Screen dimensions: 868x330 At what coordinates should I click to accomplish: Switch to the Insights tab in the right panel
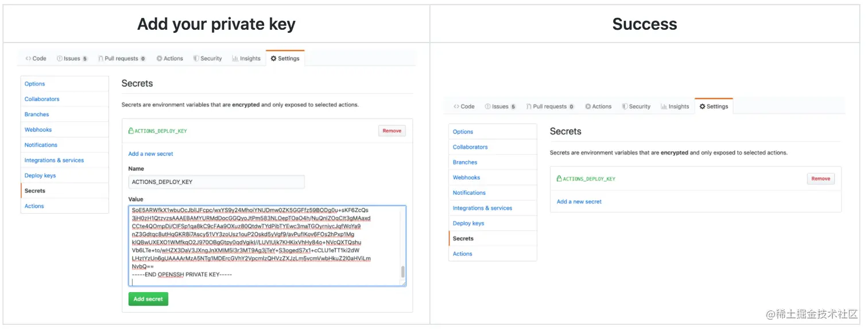[675, 106]
